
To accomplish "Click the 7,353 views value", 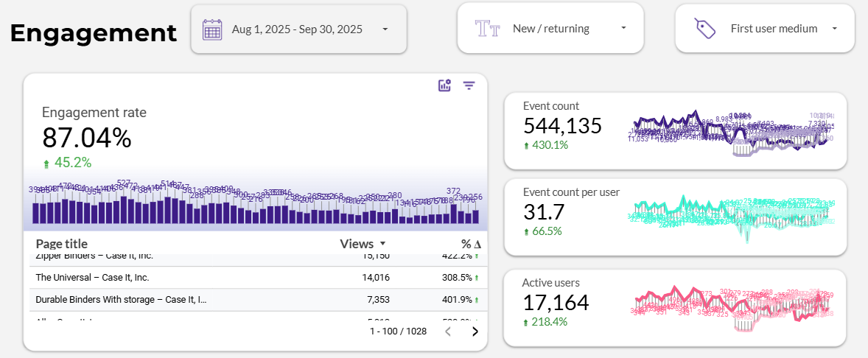I will 377,299.
